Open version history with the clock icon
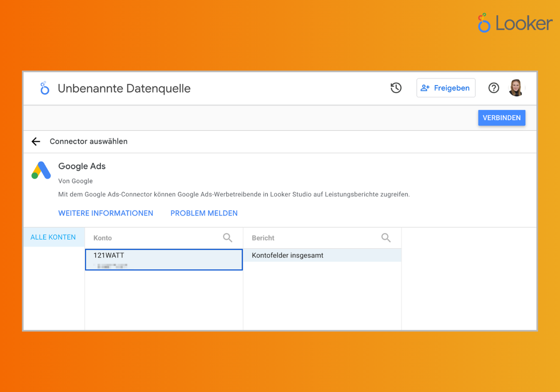560x392 pixels. tap(396, 88)
